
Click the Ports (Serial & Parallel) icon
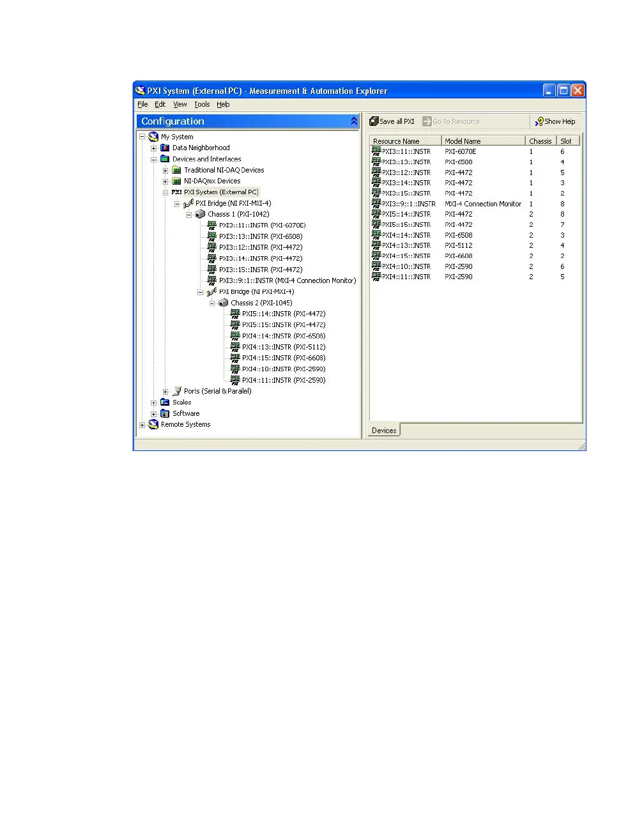coord(177,391)
